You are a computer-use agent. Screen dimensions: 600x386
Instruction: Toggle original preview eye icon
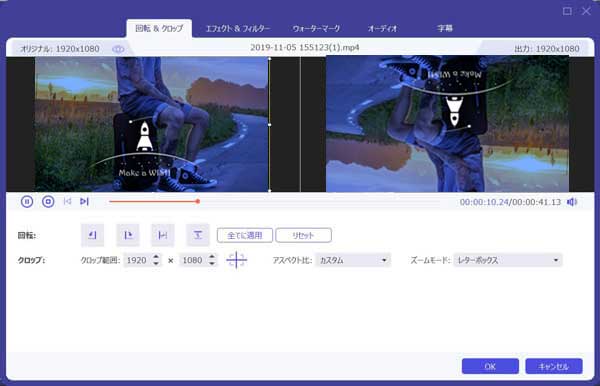(x=118, y=49)
